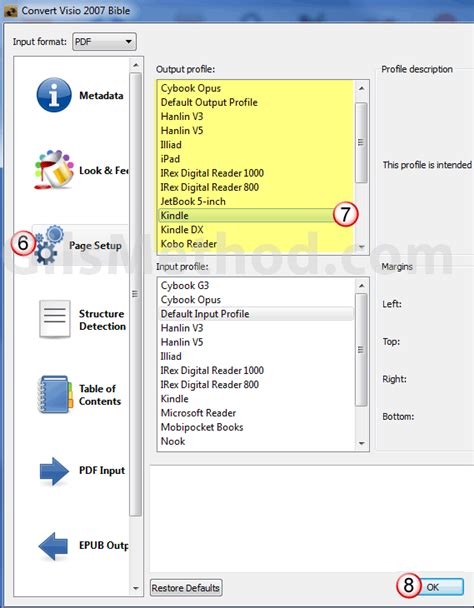The image size is (474, 608).
Task: Click the Restore Defaults button
Action: 186,588
